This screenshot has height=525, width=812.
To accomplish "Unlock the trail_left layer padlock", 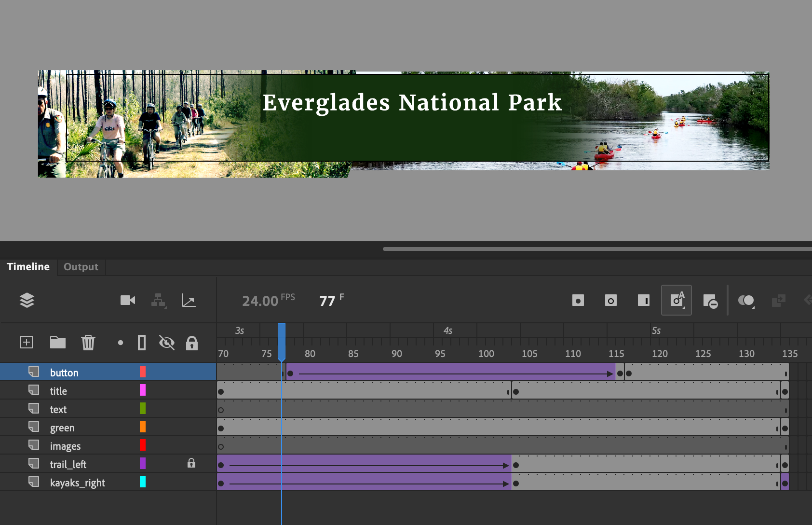I will coord(191,463).
